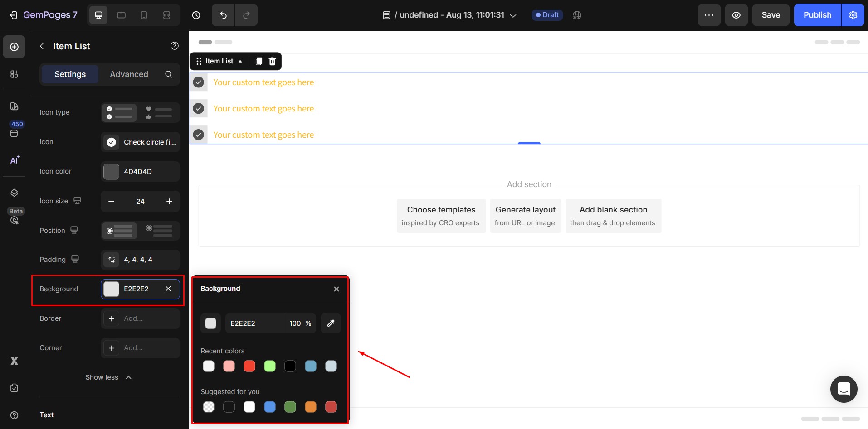This screenshot has width=868, height=429.
Task: Click the eyedropper color picker icon
Action: pyautogui.click(x=331, y=323)
